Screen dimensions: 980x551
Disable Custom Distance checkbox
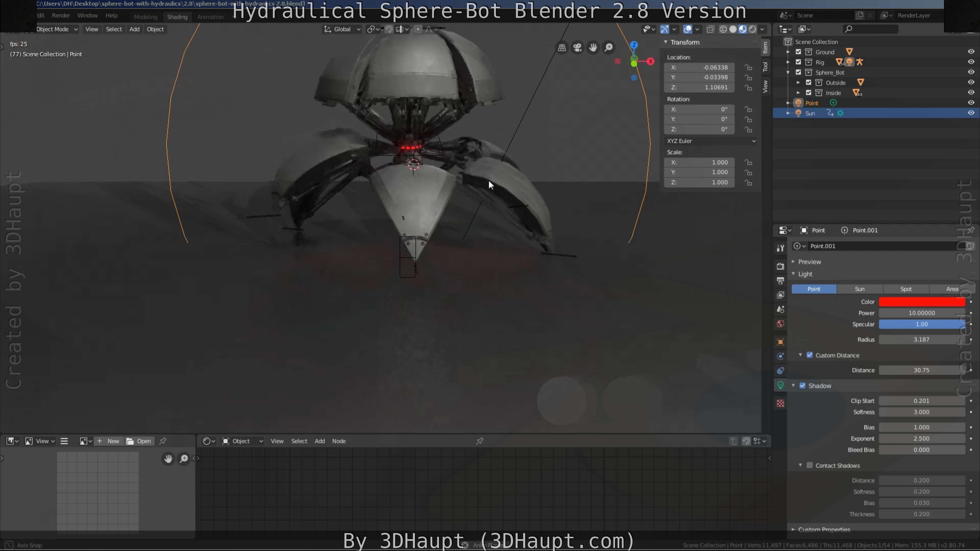click(x=810, y=355)
